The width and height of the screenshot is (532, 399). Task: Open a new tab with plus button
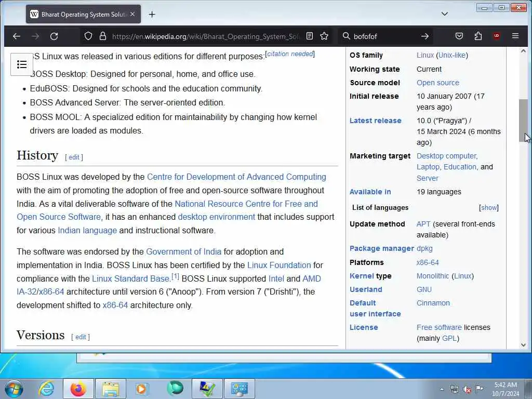pyautogui.click(x=152, y=14)
